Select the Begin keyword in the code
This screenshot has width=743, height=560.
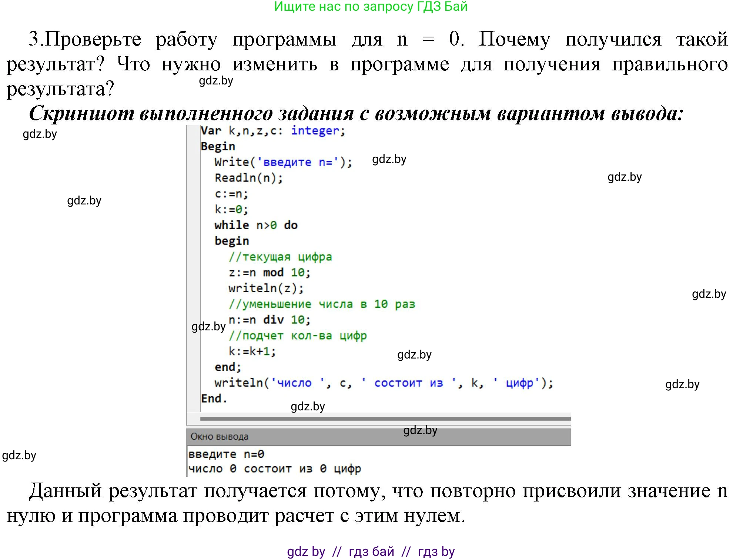pos(218,146)
